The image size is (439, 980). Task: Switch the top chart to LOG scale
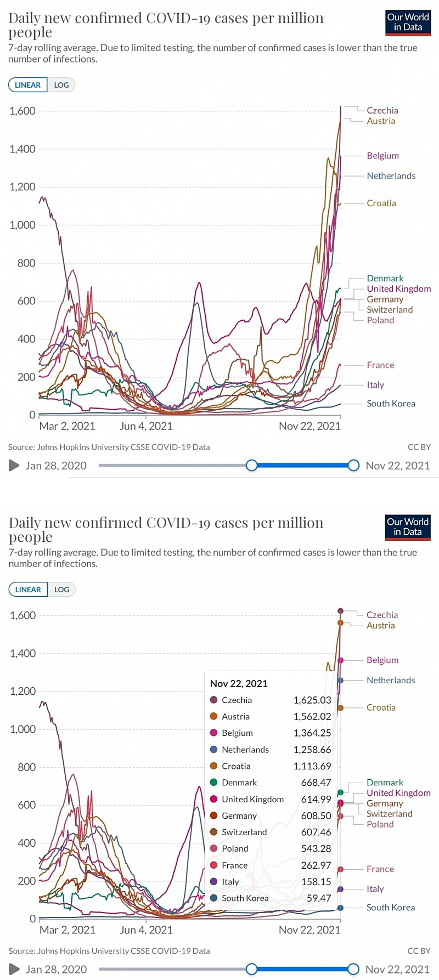coord(61,85)
